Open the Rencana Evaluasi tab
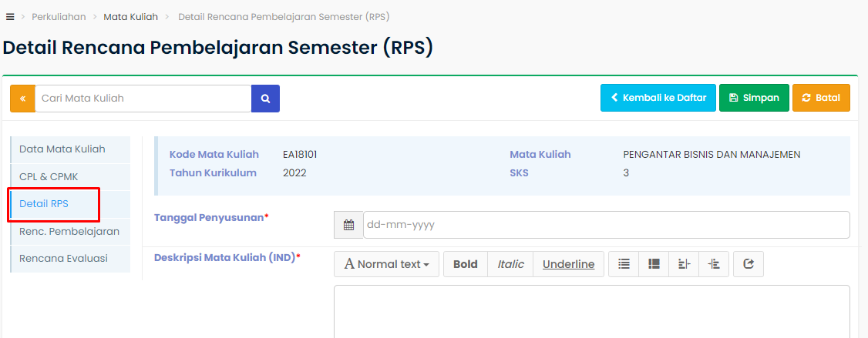 click(x=63, y=258)
